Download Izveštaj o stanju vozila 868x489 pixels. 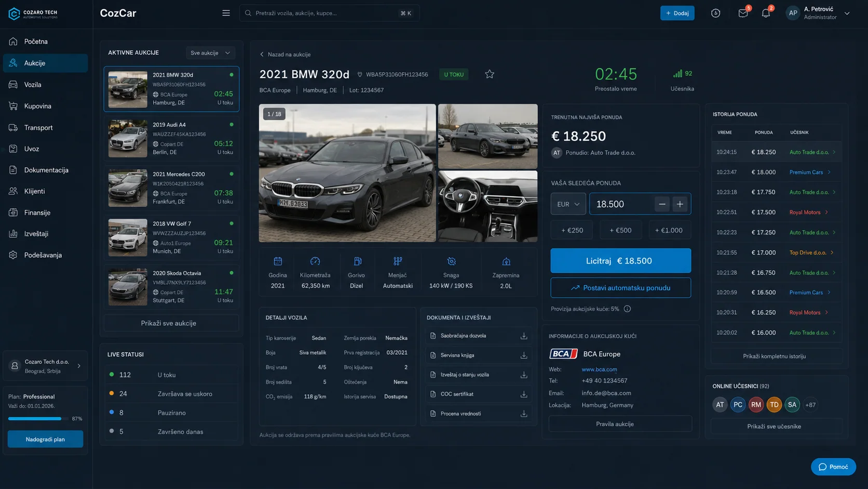coord(524,375)
